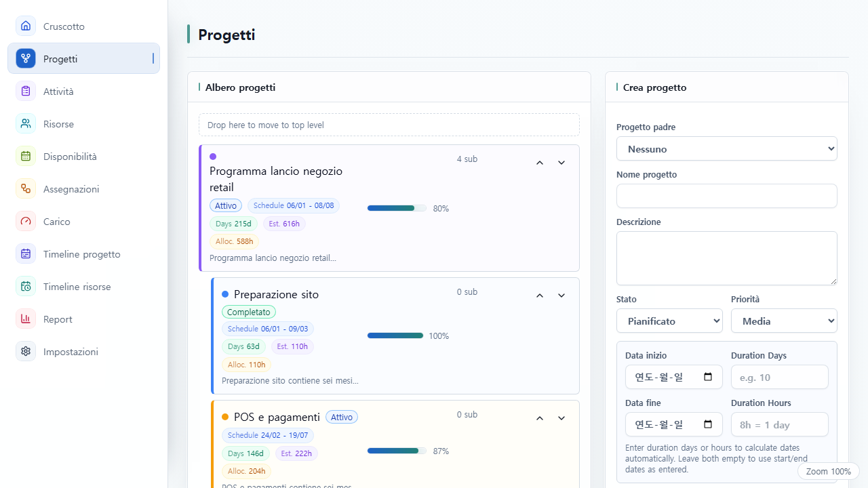The height and width of the screenshot is (488, 868).
Task: Move Preparazione sito up with chevron
Action: pyautogui.click(x=540, y=296)
